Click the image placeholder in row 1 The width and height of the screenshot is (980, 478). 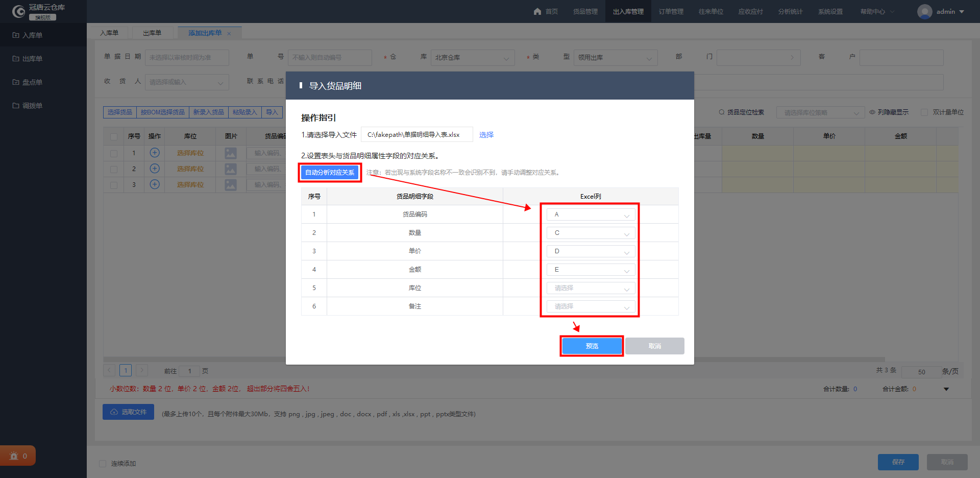click(231, 153)
